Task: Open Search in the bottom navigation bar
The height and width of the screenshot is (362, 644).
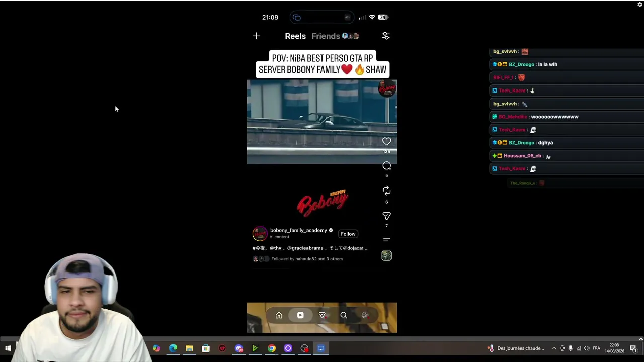Action: point(344,315)
